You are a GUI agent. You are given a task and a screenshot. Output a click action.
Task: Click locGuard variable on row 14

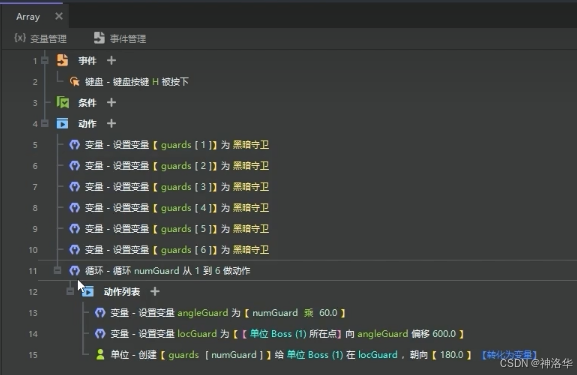pos(197,334)
